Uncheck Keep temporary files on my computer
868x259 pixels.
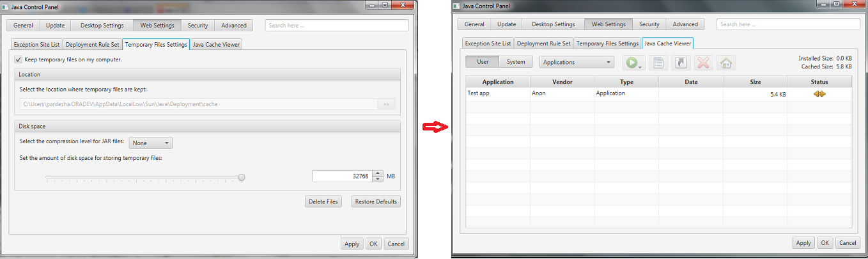(19, 59)
